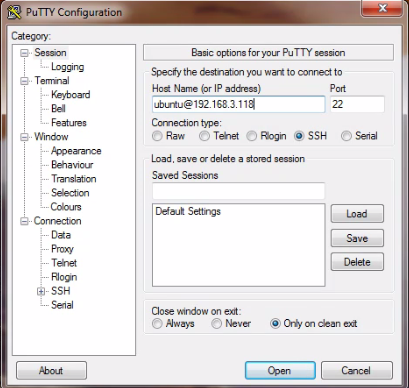Open the Logging category
409x388 pixels.
[67, 67]
